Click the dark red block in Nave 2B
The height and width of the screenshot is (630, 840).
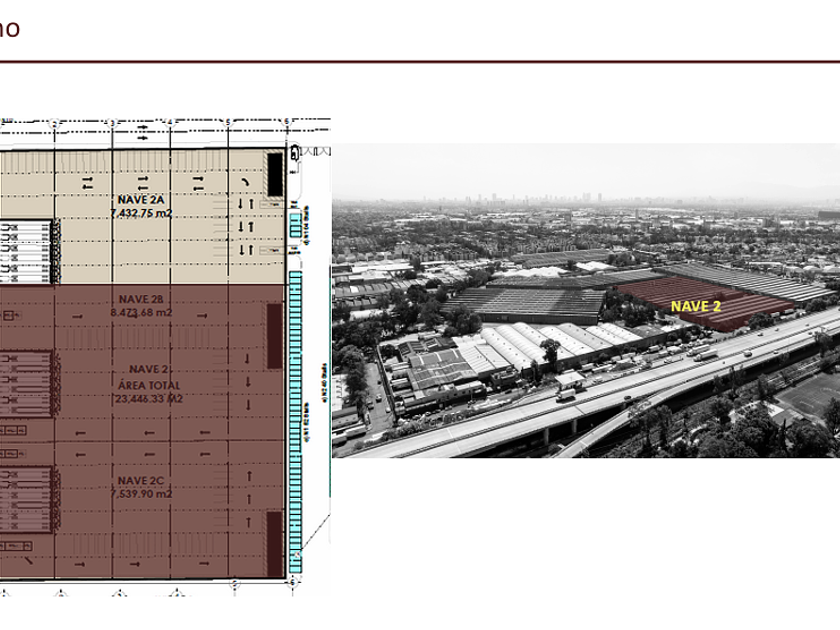point(274,336)
